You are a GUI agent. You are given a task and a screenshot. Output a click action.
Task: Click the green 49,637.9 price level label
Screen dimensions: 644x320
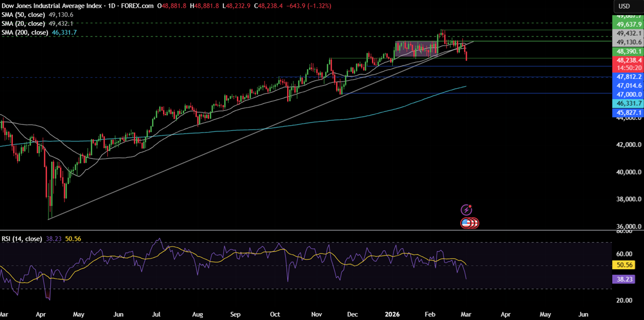point(628,24)
